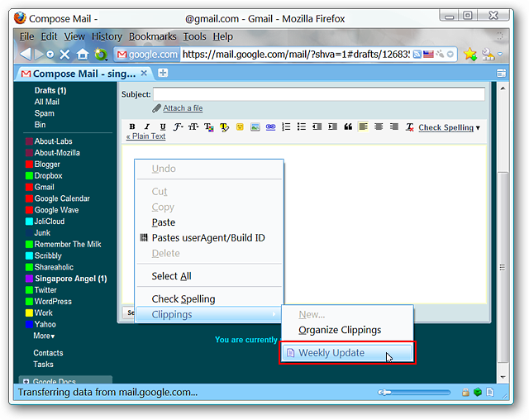Image resolution: width=529 pixels, height=420 pixels.
Task: Toggle italic formatting in compose toolbar
Action: (x=147, y=126)
